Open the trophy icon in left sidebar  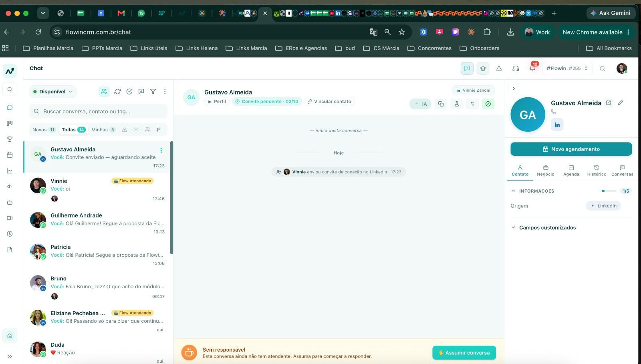pyautogui.click(x=10, y=139)
